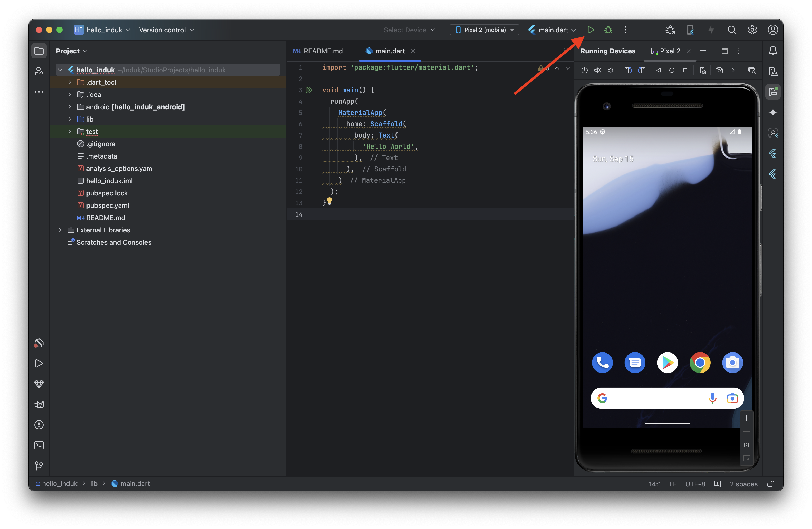Open the Select Device dropdown
The image size is (812, 529).
coord(409,30)
